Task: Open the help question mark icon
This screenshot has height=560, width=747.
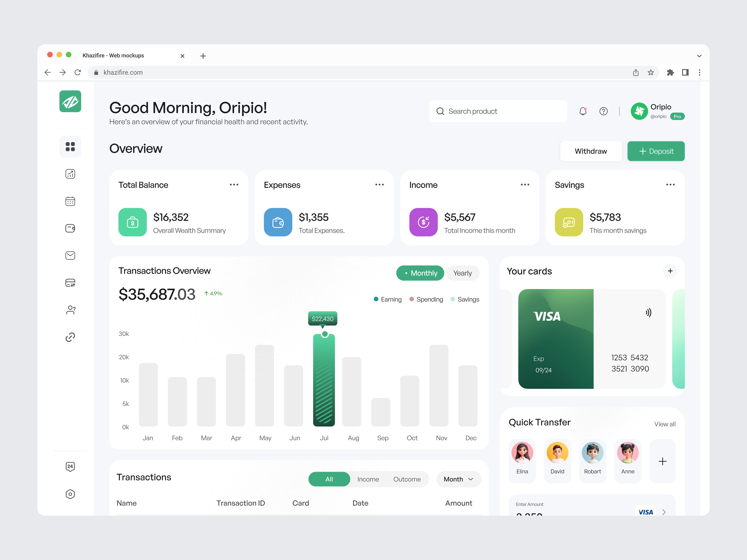Action: tap(603, 111)
